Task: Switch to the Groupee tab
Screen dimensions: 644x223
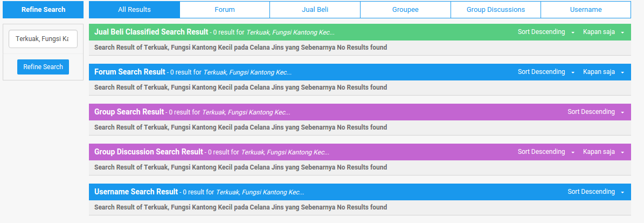Action: point(405,10)
